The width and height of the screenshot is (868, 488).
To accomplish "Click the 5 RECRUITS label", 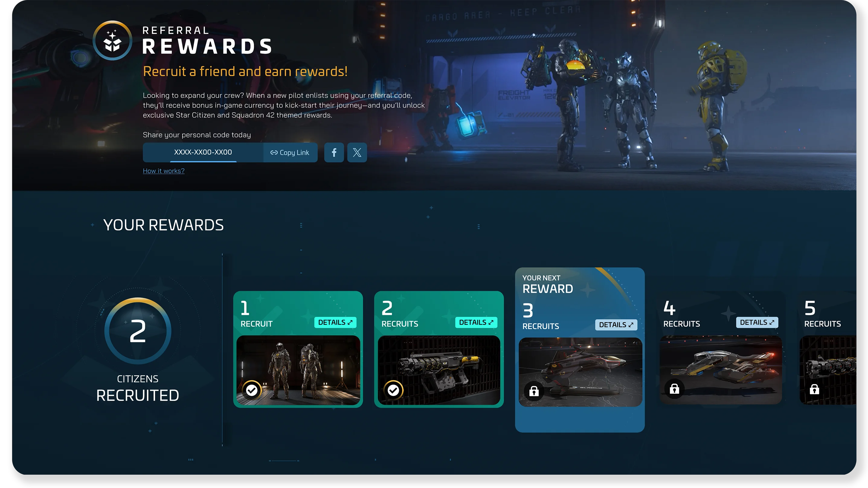I will pyautogui.click(x=822, y=314).
